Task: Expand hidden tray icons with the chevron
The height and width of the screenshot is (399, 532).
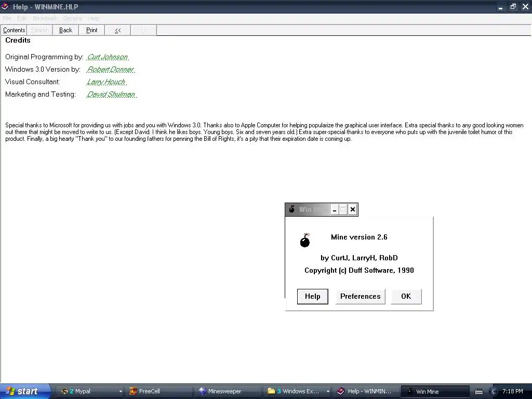Action: pos(494,392)
